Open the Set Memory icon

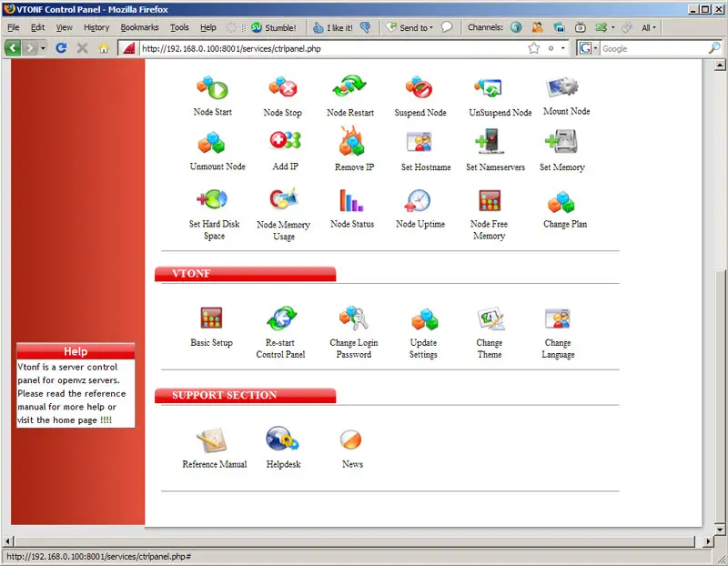point(561,141)
